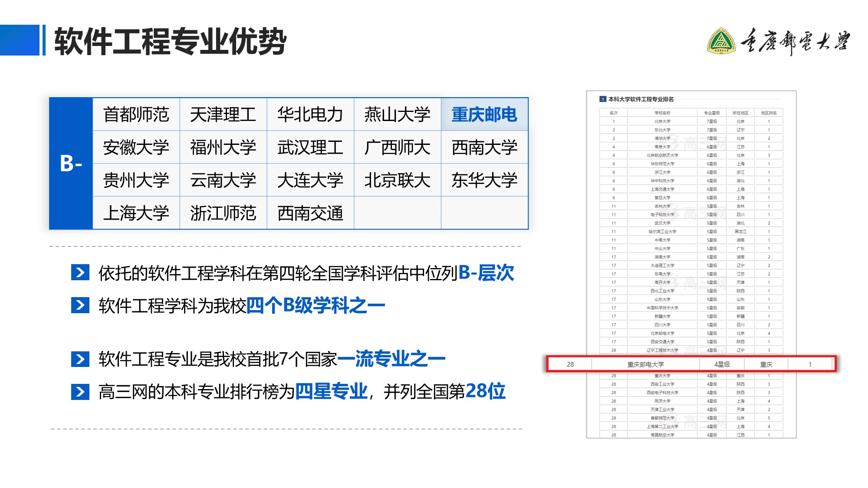Click the arrow bullet beside 软件工程专业是我校首批
Image resolution: width=868 pixels, height=488 pixels.
tap(80, 359)
